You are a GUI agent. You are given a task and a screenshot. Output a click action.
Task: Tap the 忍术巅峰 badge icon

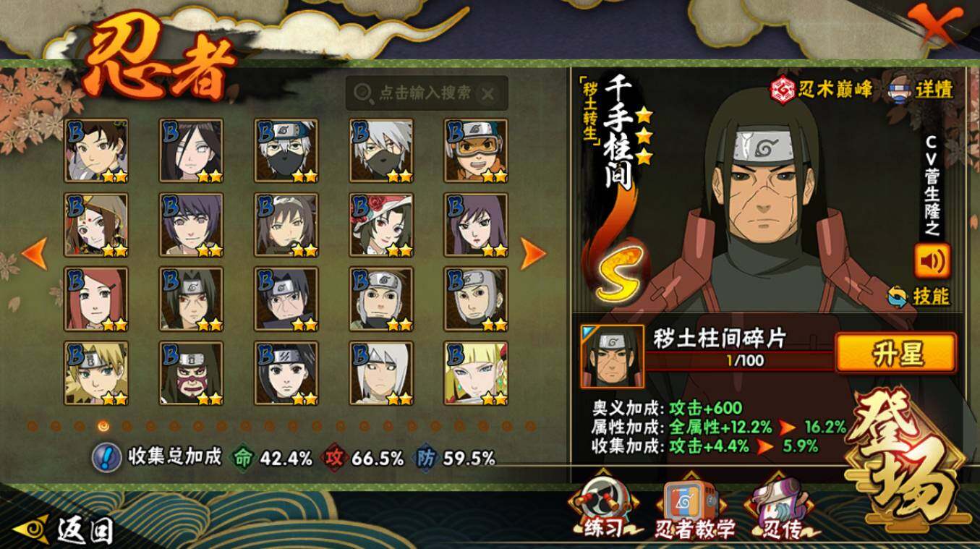tap(821, 90)
